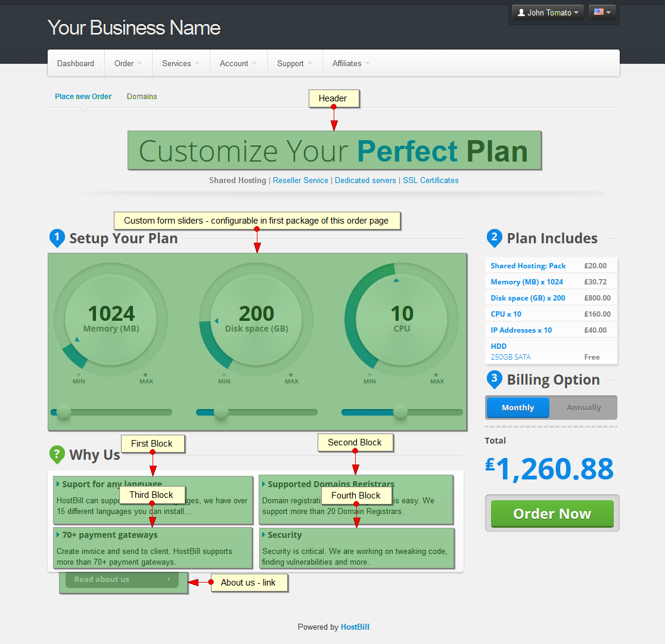
Task: Open the Reseller Service link
Action: pos(300,181)
